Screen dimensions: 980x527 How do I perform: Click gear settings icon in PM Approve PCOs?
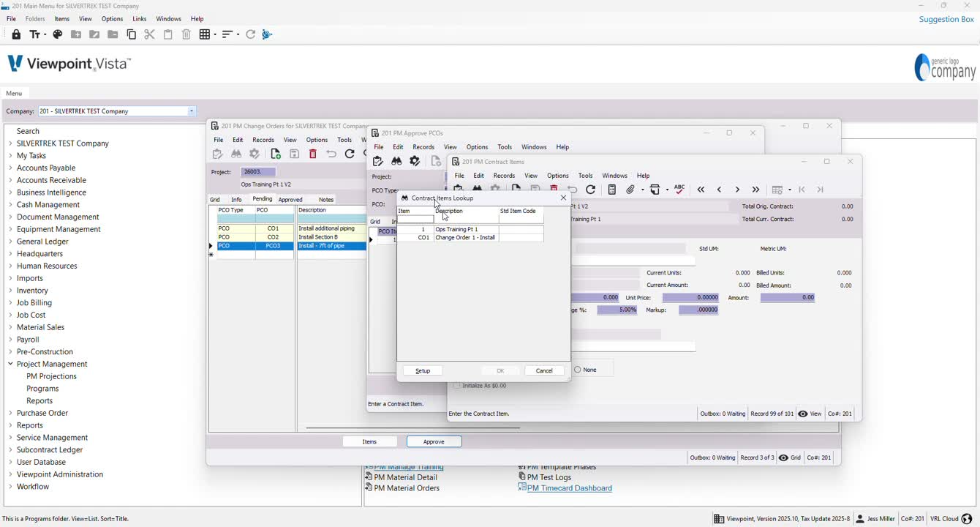coord(415,161)
